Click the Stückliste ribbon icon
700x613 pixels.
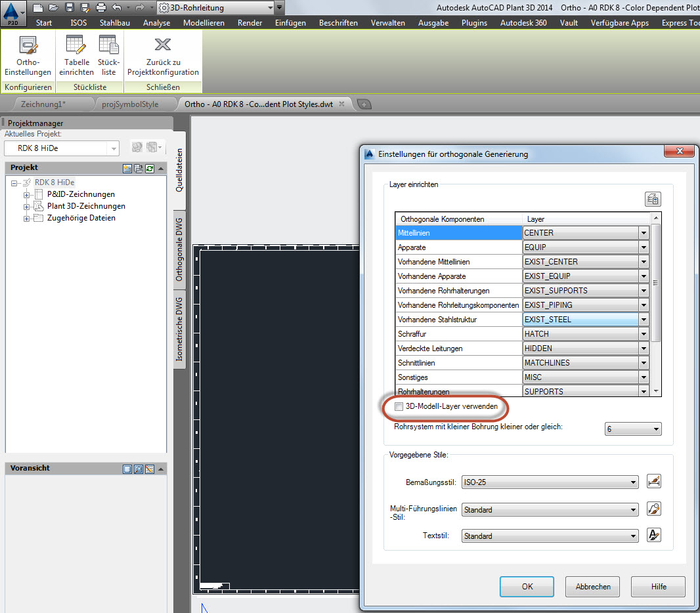click(x=108, y=56)
